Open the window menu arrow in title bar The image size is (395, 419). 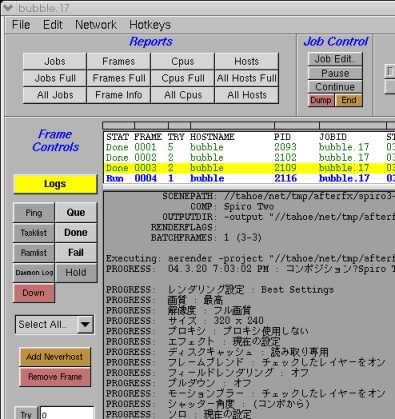(x=8, y=8)
